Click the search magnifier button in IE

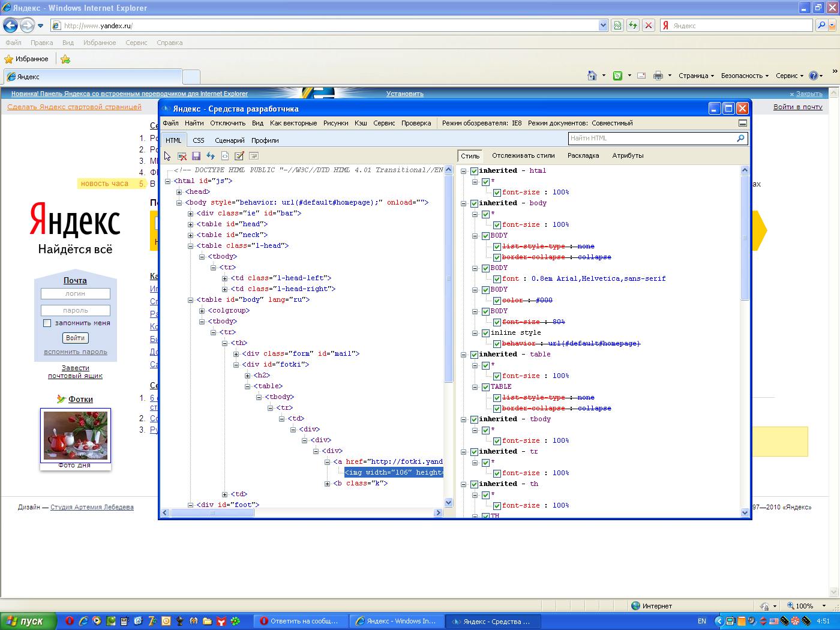821,25
